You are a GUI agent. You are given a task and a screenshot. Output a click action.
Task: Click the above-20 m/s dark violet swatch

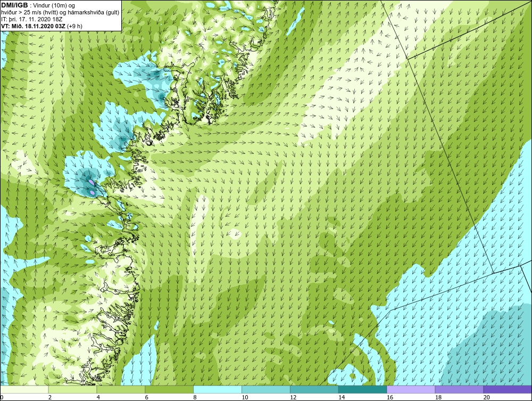tap(508, 389)
